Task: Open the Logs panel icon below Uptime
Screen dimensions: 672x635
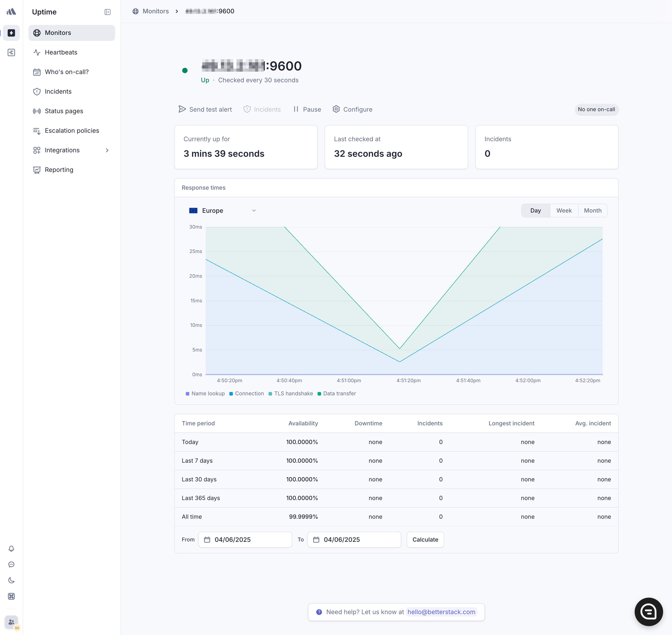Action: pos(11,52)
